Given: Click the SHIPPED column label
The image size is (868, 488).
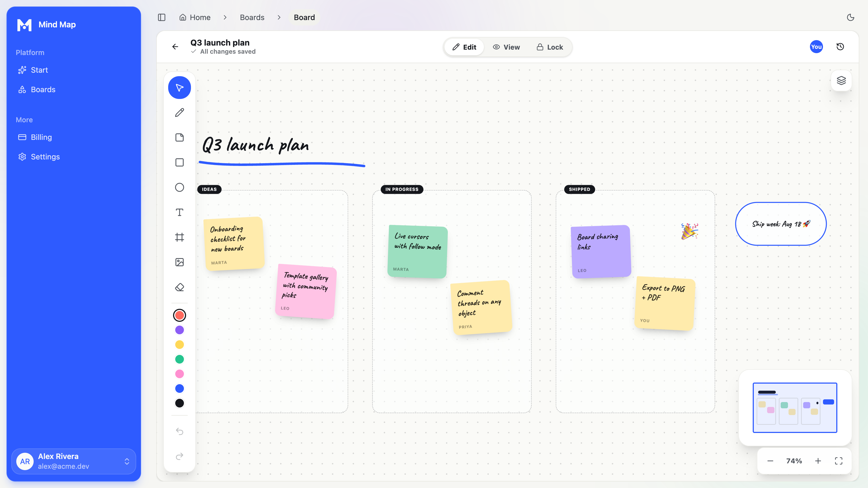Looking at the screenshot, I should pos(580,189).
